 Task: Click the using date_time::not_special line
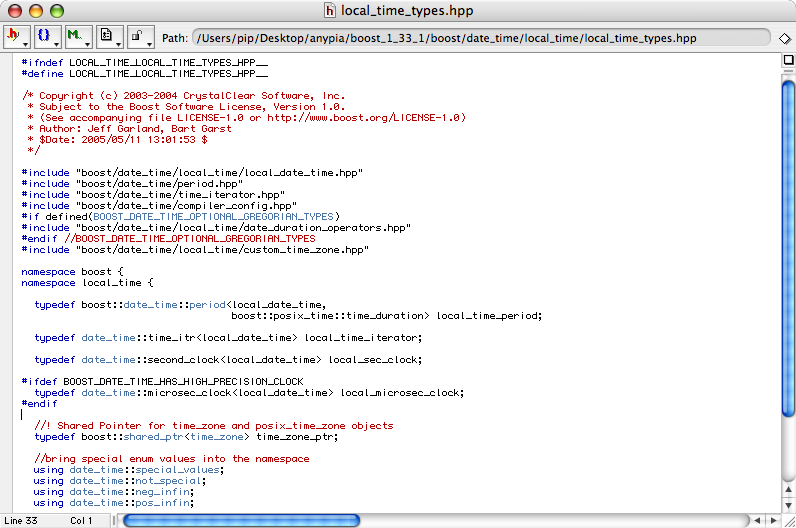(x=120, y=481)
